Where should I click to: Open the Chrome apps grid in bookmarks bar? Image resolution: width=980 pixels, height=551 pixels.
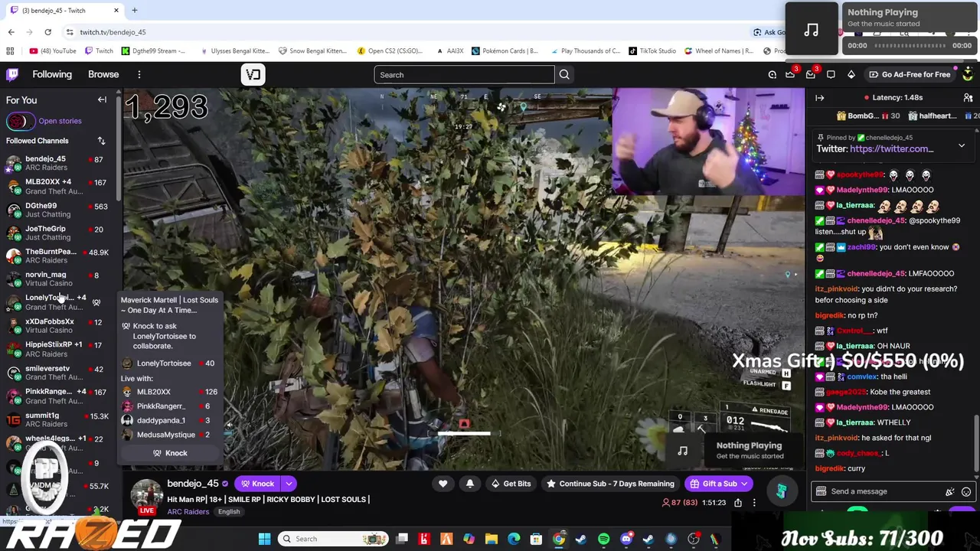[x=10, y=51]
